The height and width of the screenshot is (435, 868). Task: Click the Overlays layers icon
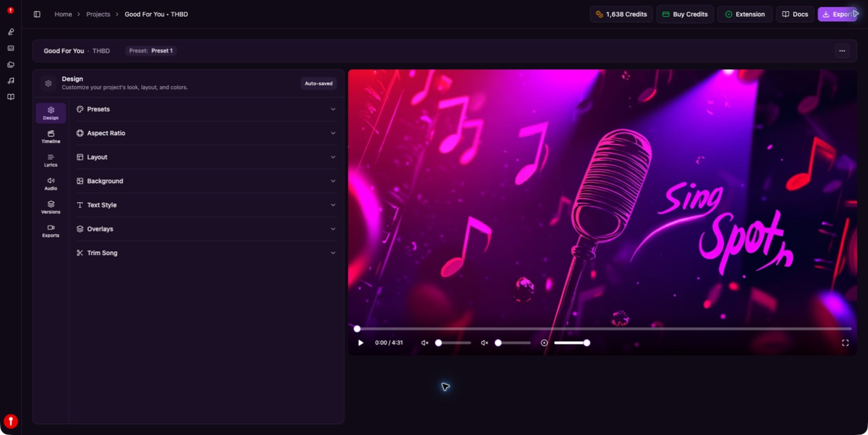pyautogui.click(x=80, y=229)
